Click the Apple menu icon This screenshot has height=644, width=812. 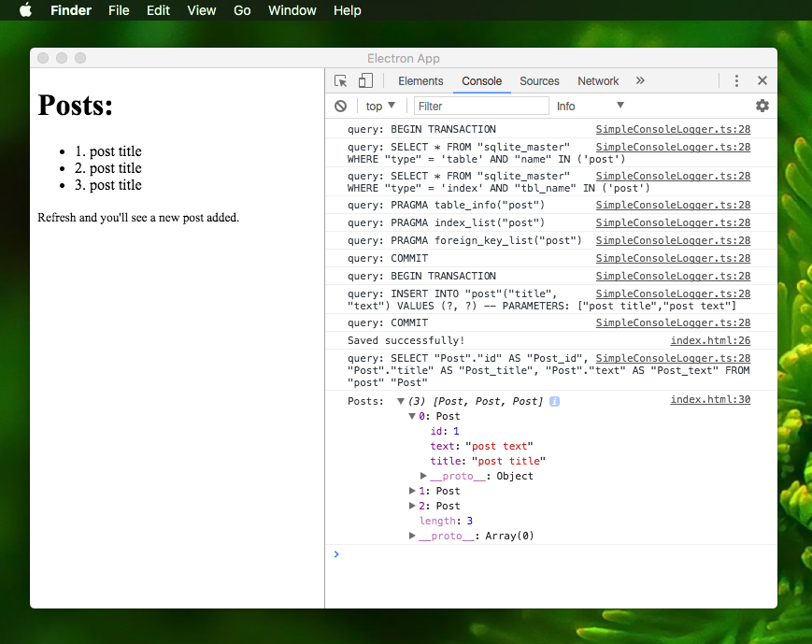pos(25,10)
